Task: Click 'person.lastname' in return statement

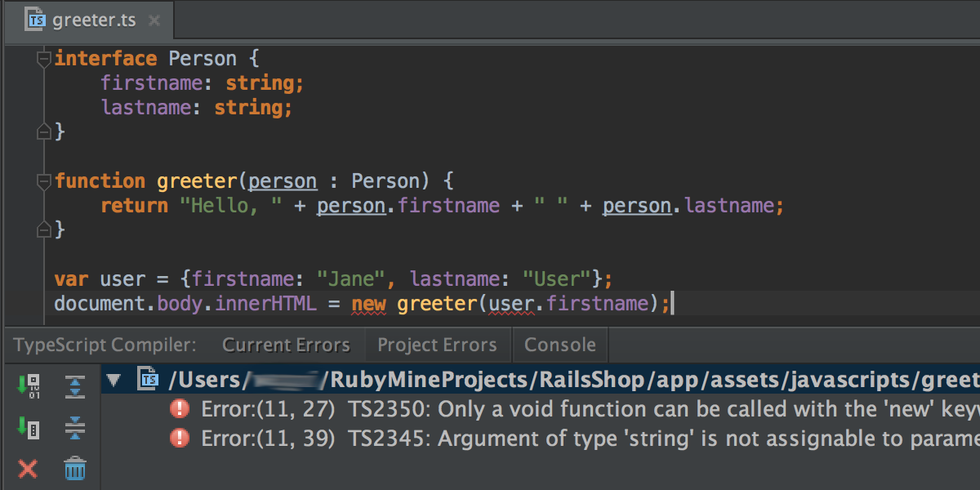Action: pos(688,206)
